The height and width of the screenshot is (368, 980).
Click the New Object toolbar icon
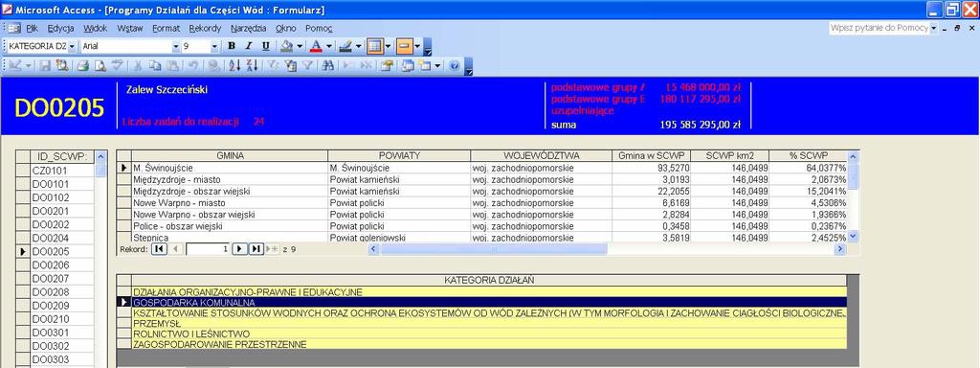click(425, 65)
